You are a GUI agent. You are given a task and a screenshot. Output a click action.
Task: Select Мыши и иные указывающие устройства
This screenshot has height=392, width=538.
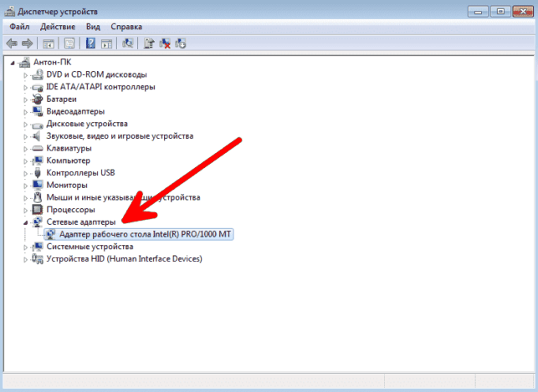123,197
